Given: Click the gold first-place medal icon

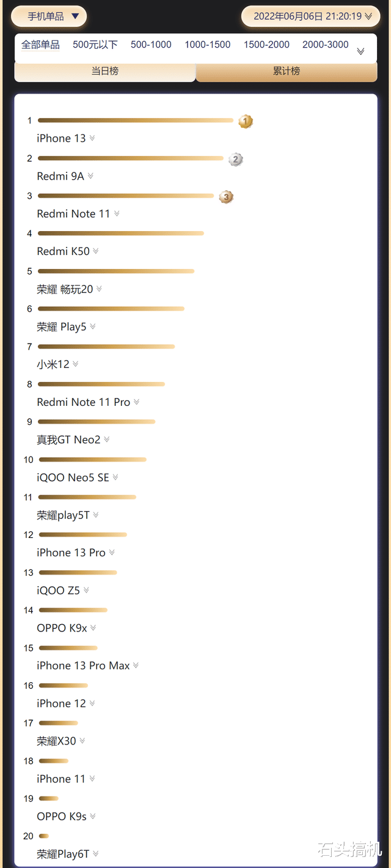Looking at the screenshot, I should pos(246,122).
